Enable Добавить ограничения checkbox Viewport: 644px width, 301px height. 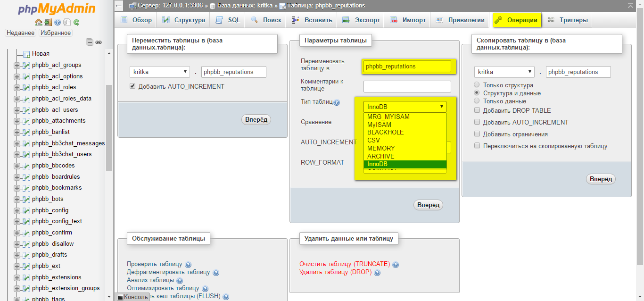point(477,134)
